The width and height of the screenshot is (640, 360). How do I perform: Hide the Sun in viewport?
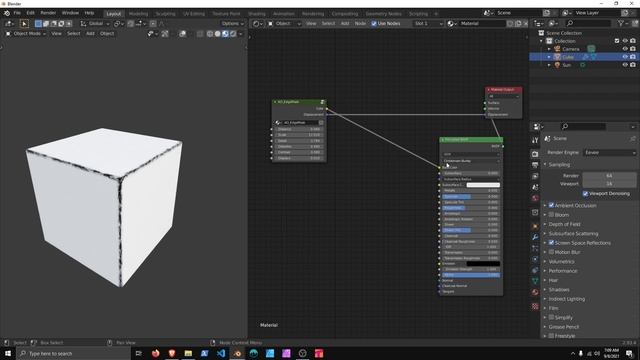coord(625,65)
